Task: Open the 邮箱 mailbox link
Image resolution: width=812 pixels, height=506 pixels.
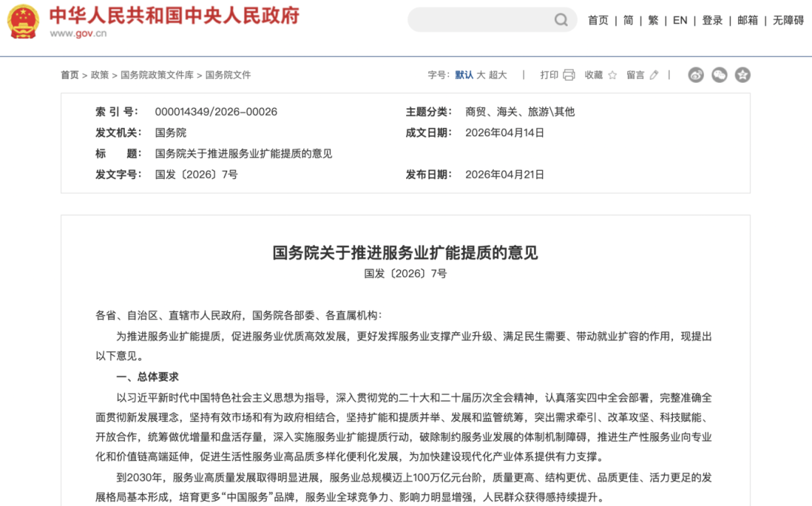Action: [747, 20]
